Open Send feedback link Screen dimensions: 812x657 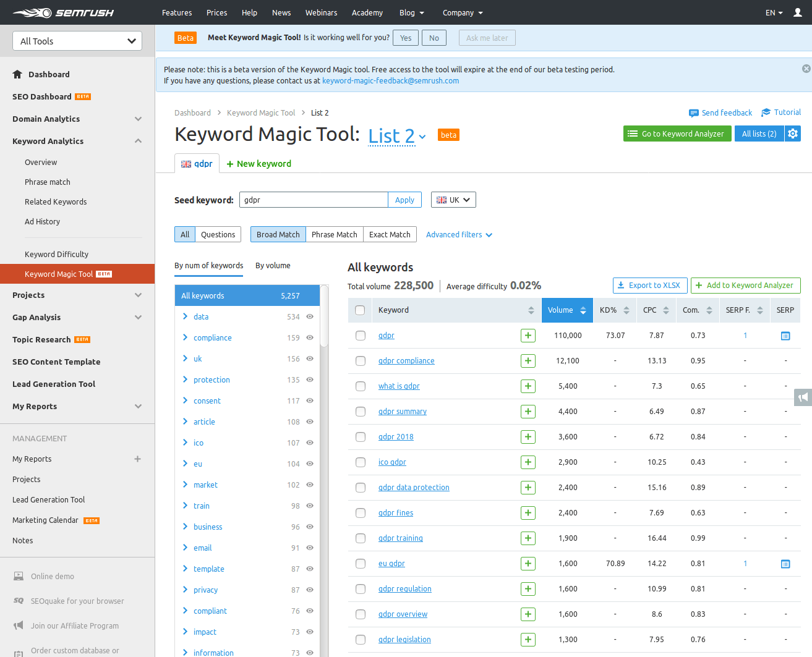720,112
